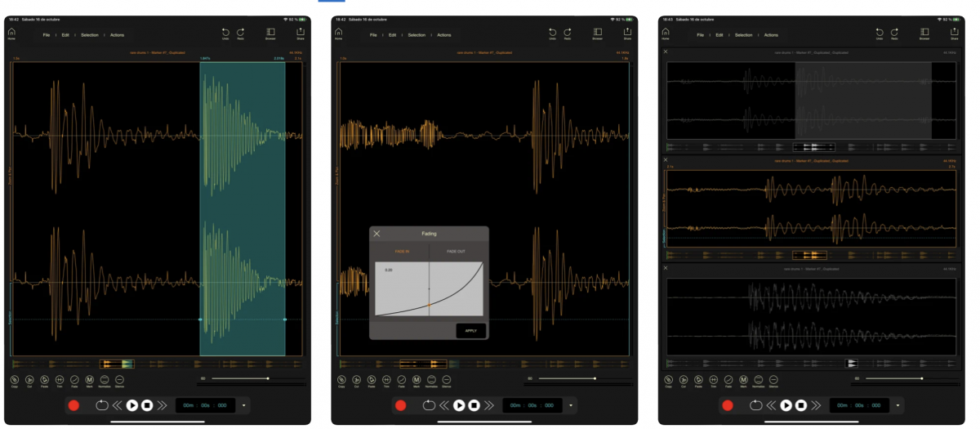The image size is (980, 429).
Task: Expand the time-format dropdown arrow in left screenshot
Action: (x=243, y=405)
